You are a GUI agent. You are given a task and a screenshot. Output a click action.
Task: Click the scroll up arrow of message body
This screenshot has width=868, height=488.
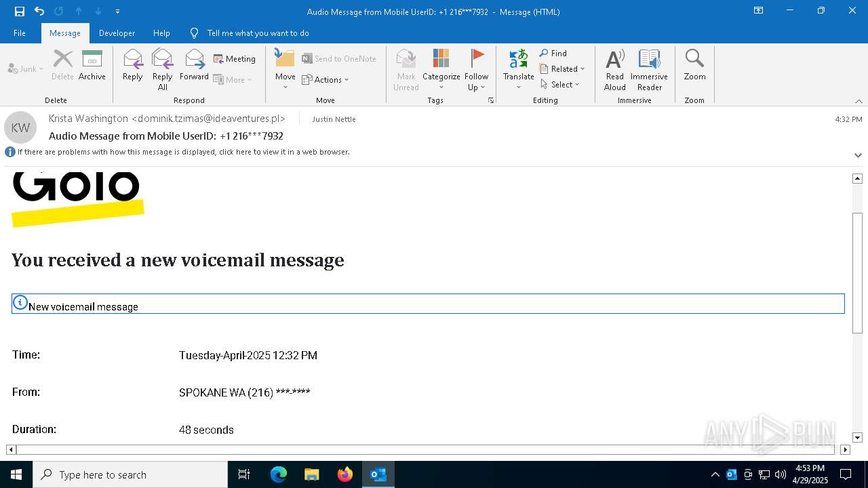857,178
